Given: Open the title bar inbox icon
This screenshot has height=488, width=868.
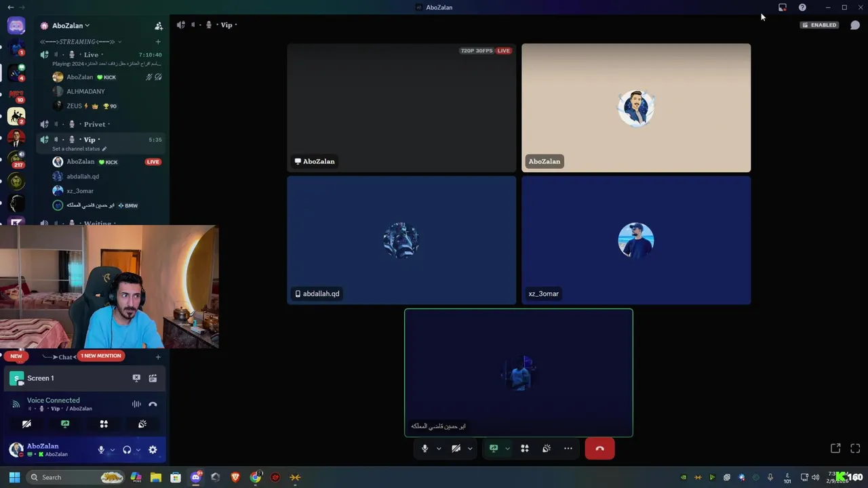Looking at the screenshot, I should [783, 7].
